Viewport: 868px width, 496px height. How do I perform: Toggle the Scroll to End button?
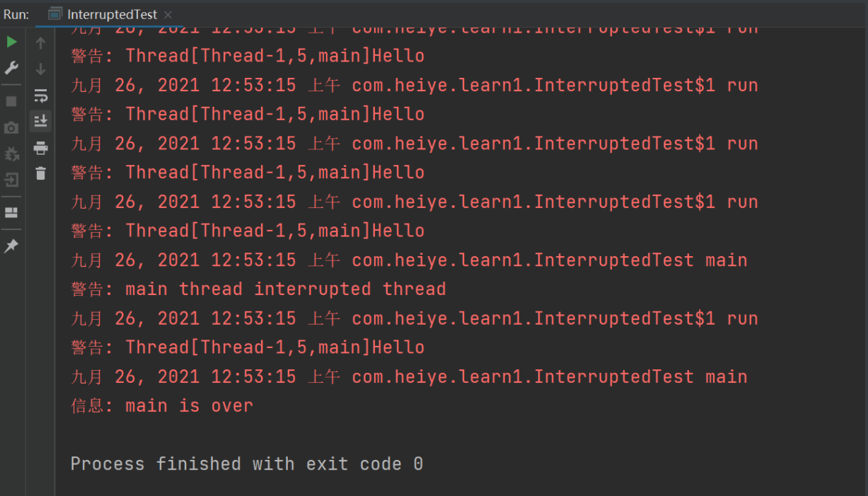41,121
